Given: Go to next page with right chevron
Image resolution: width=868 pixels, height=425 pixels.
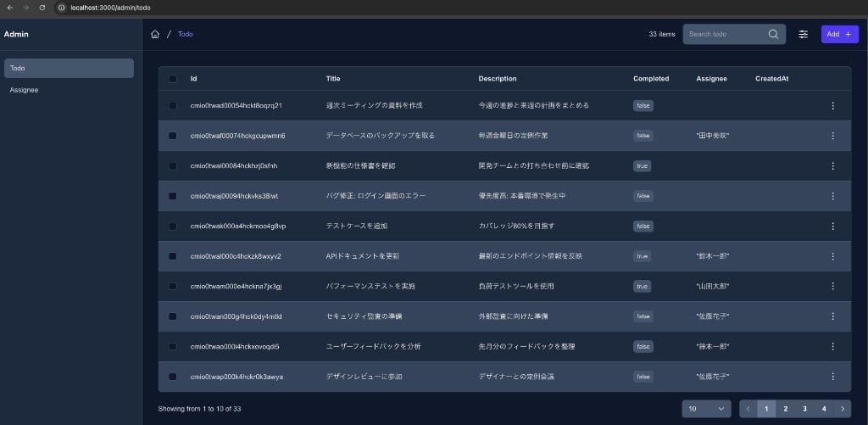Looking at the screenshot, I should (x=842, y=409).
